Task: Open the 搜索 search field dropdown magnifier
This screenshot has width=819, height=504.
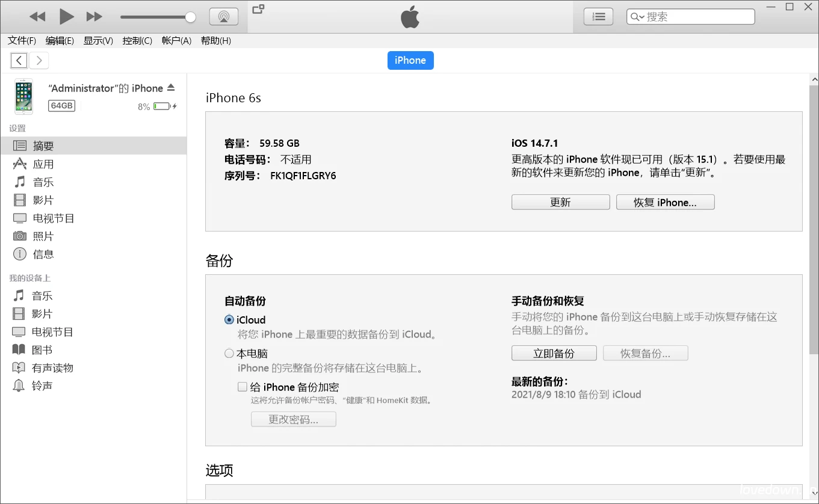Action: click(637, 17)
